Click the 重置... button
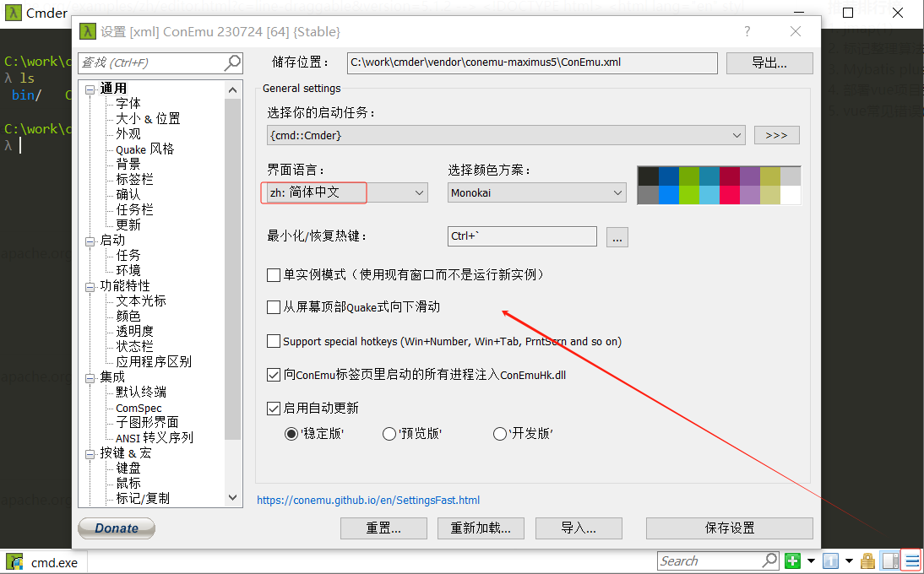924x574 pixels. click(383, 528)
